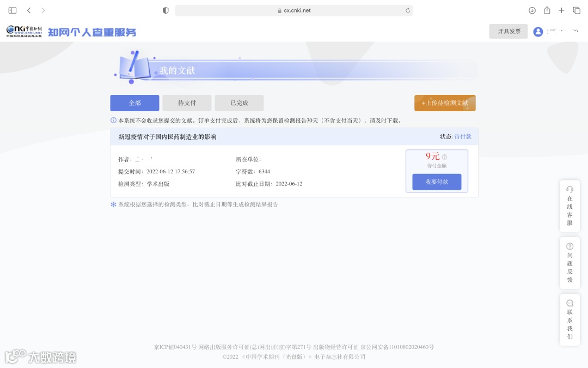This screenshot has width=588, height=368.
Task: Switch to the 待支付 tab
Action: coord(187,103)
